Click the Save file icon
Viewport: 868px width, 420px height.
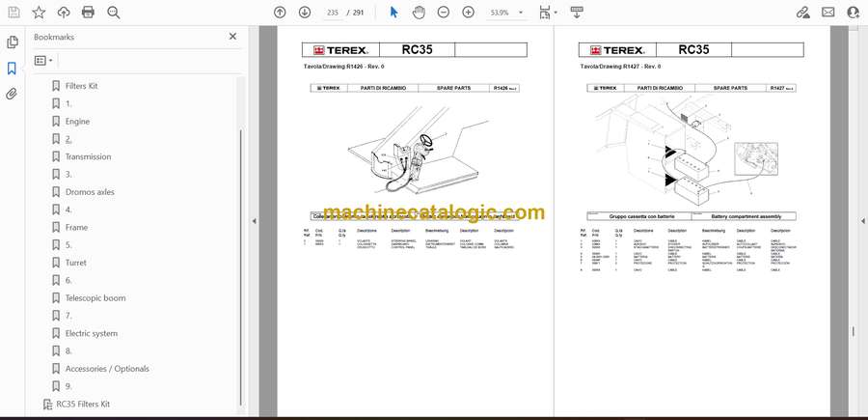(14, 13)
